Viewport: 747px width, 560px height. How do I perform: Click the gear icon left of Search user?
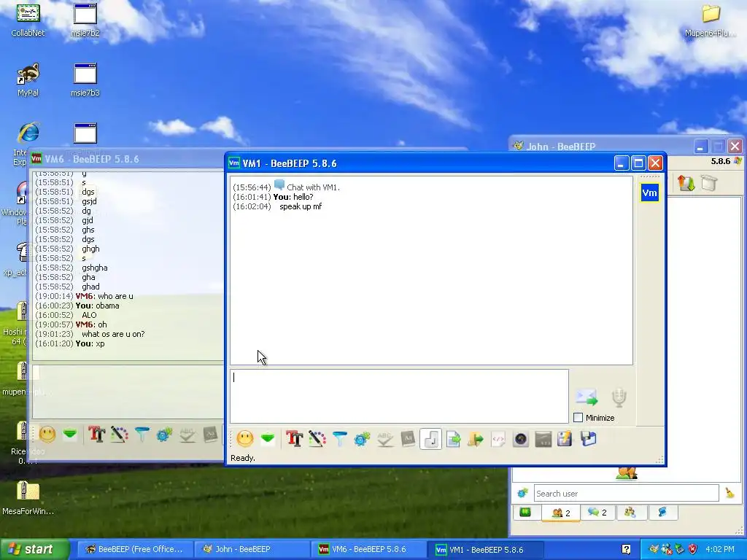[522, 494]
